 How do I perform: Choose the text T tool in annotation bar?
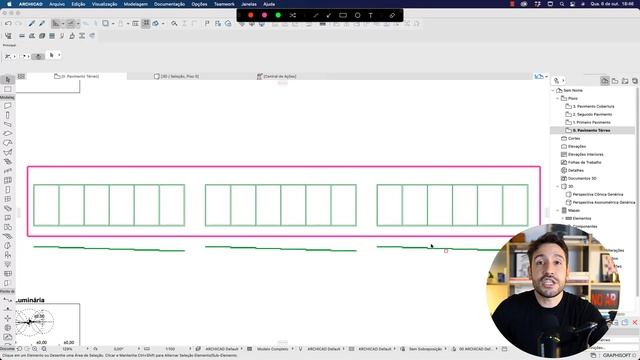click(x=371, y=16)
